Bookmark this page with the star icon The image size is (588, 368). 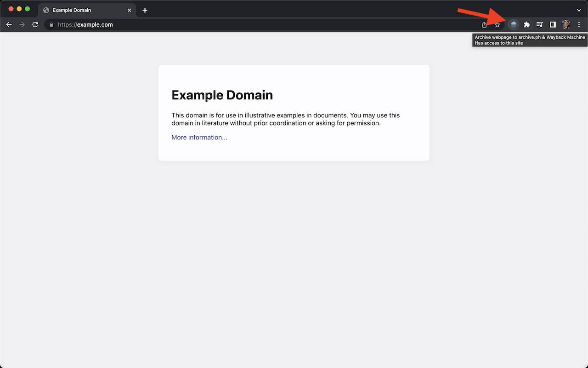point(497,24)
